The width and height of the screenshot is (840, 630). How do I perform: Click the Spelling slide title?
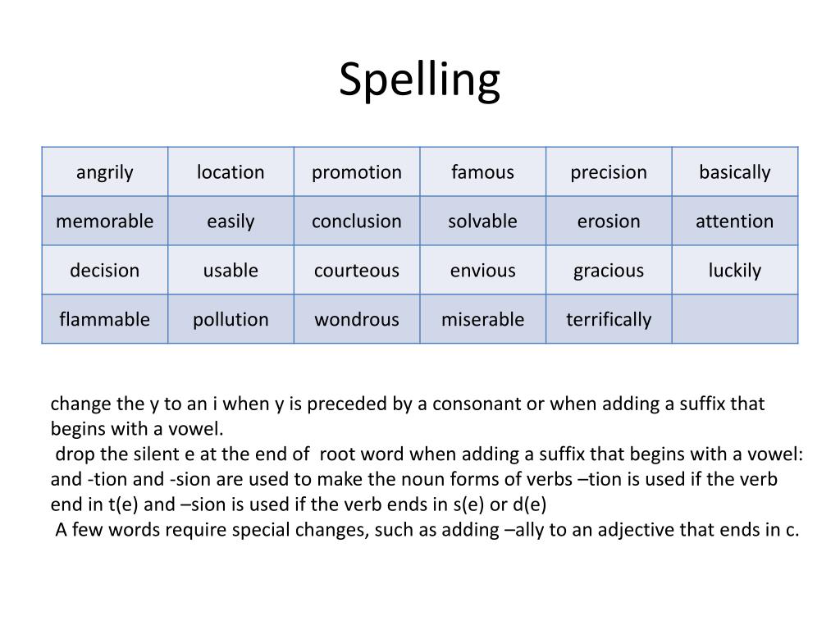coord(419,80)
